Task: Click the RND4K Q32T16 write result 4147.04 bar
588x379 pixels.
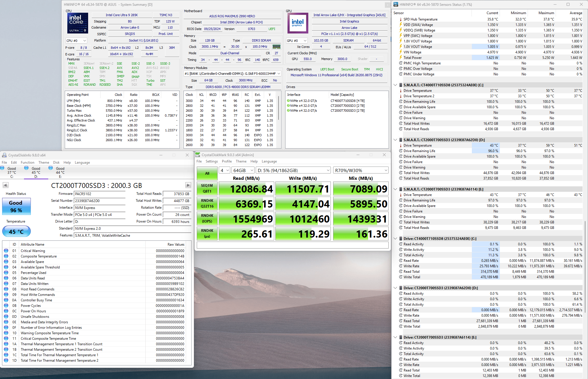Action: pyautogui.click(x=303, y=203)
